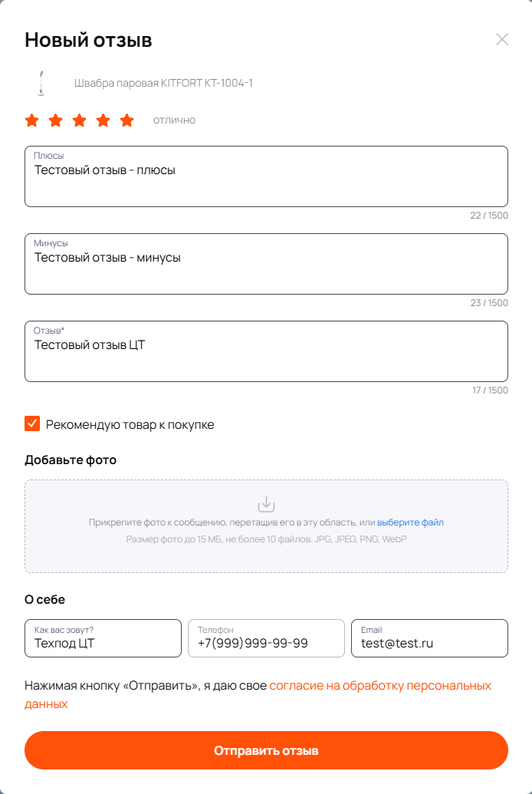
Task: Click the Телефон input field
Action: 266,638
